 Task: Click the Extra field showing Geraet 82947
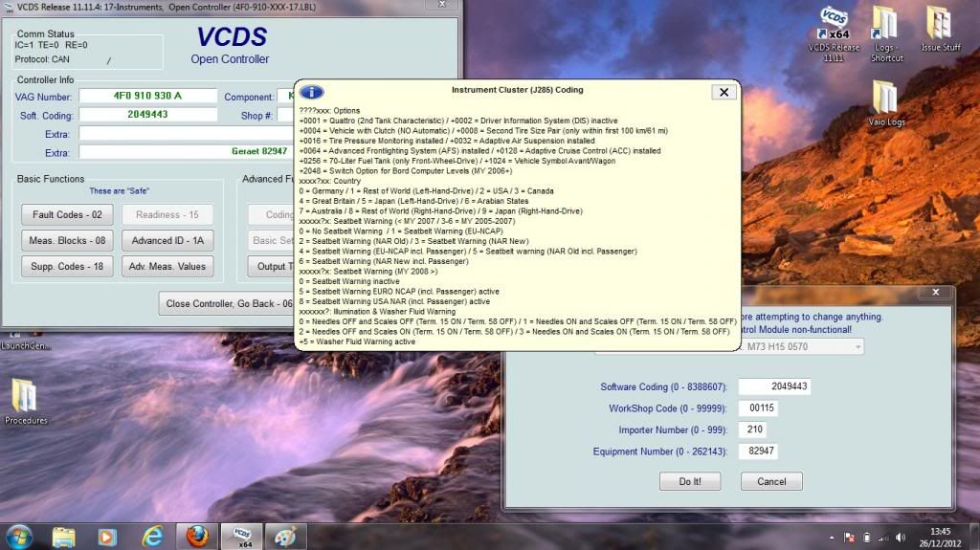pyautogui.click(x=187, y=152)
